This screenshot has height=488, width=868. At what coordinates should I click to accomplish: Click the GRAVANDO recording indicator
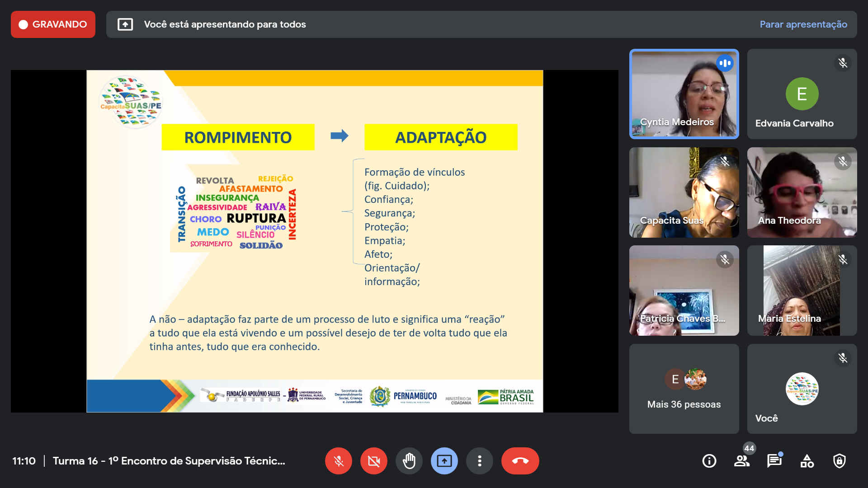[x=53, y=24]
